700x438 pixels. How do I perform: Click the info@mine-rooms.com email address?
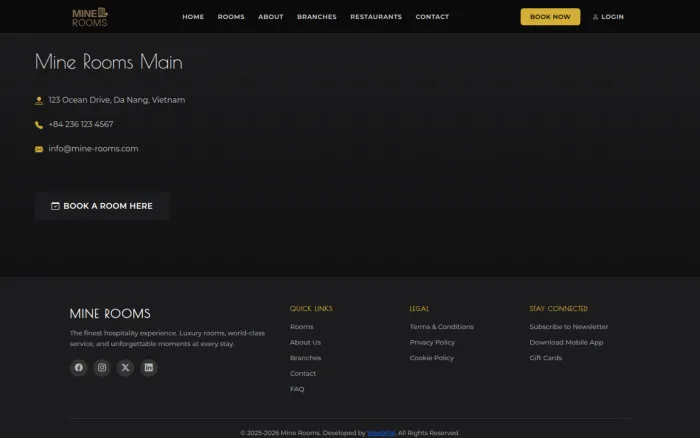tap(93, 149)
